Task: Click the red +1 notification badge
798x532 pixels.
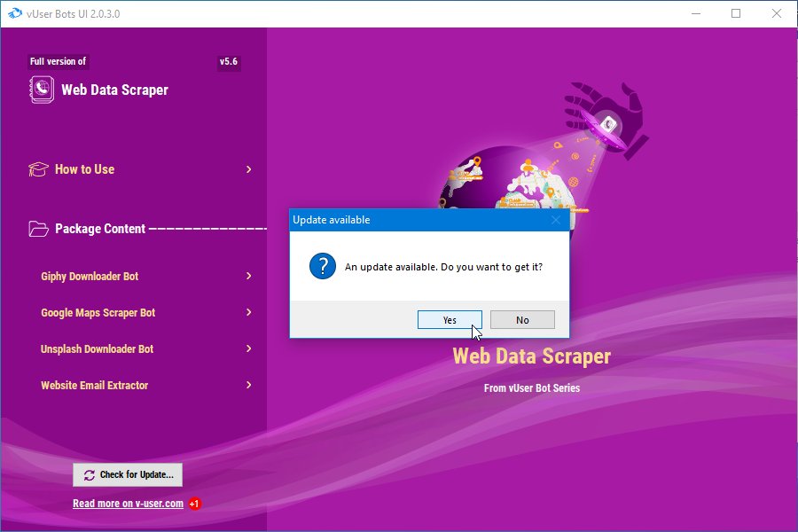Action: [194, 504]
